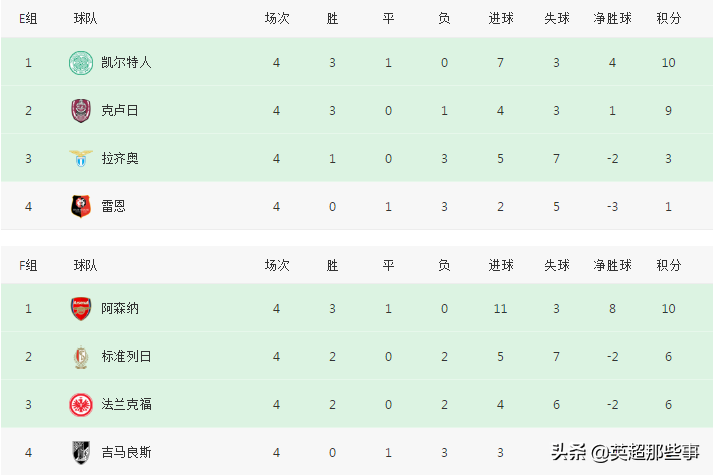
Task: Click the CFR Cluj club crest
Action: (80, 110)
